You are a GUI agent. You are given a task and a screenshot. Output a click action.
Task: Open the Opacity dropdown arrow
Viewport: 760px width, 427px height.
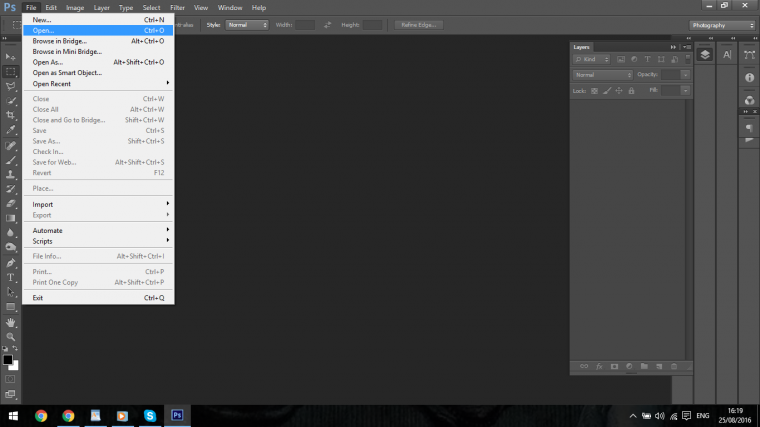pos(685,75)
